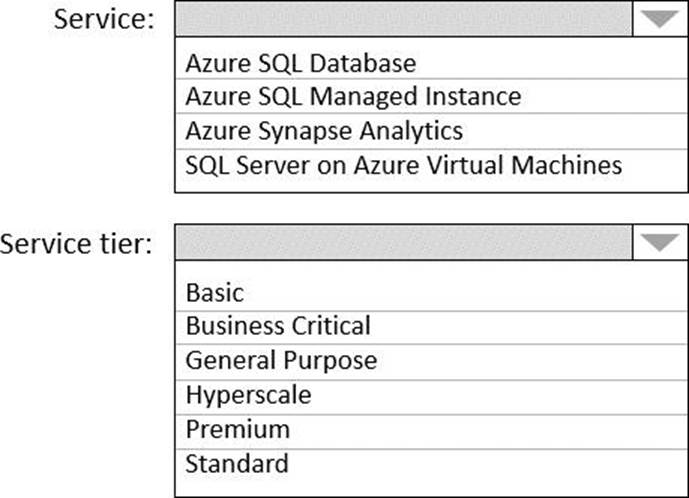Pick the General Purpose tier
Viewport: 689px width, 498px height.
[281, 360]
